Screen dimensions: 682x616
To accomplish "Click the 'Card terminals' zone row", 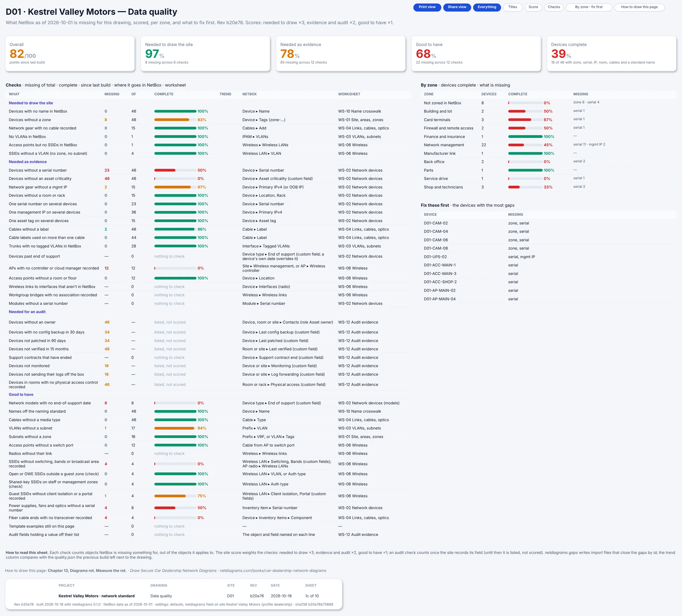I will 548,120.
